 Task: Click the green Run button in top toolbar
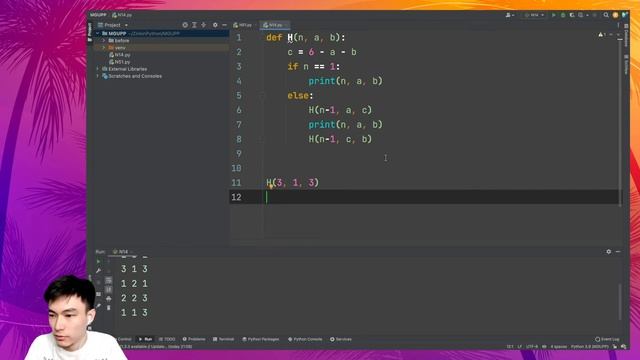(x=553, y=15)
